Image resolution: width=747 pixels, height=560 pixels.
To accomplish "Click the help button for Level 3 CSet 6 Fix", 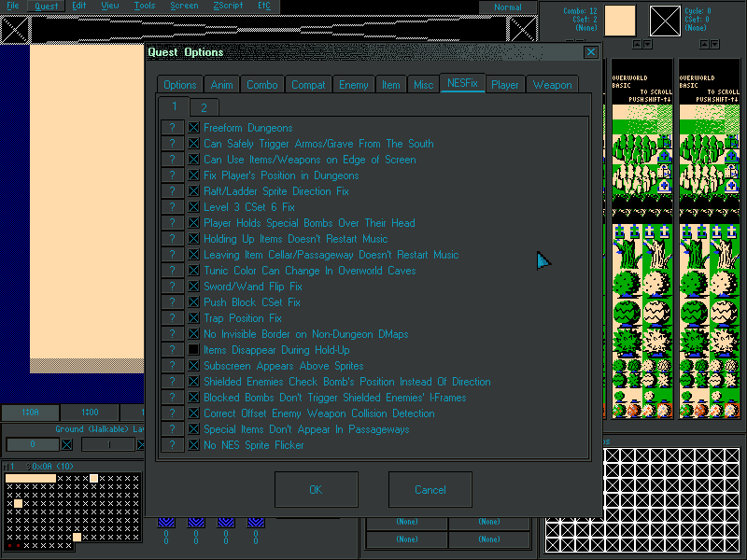I will (x=172, y=207).
